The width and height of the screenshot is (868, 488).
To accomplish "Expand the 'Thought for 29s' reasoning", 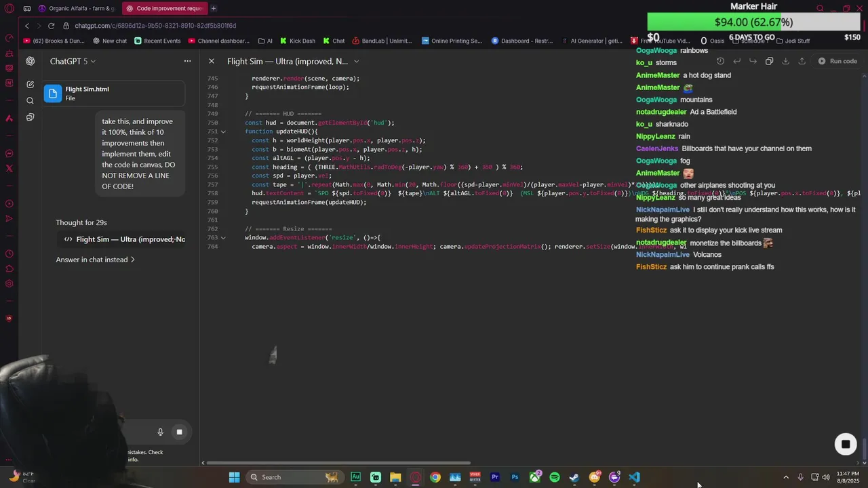I will pyautogui.click(x=81, y=222).
